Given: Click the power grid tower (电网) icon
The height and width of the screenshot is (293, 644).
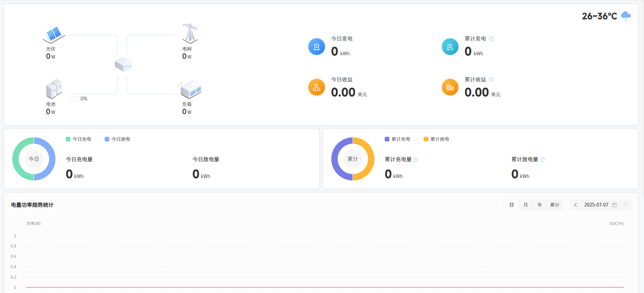Looking at the screenshot, I should (190, 34).
